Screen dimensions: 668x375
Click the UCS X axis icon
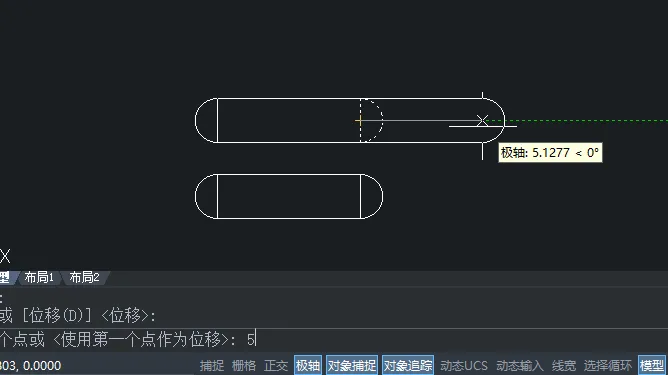pos(5,256)
